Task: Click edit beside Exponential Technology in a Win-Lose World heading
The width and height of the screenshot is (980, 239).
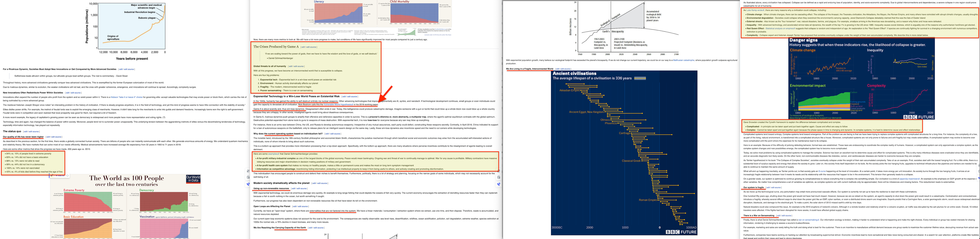Action: (x=344, y=97)
